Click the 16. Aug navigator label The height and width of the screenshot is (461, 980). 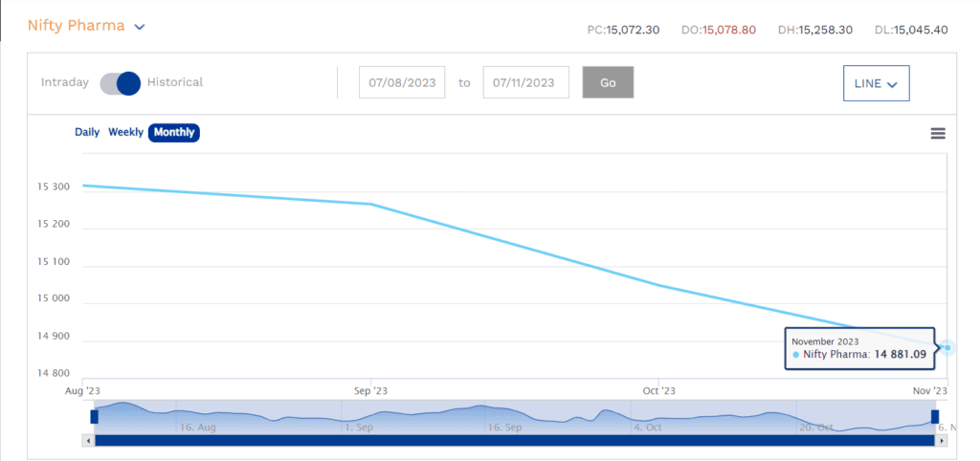(197, 428)
